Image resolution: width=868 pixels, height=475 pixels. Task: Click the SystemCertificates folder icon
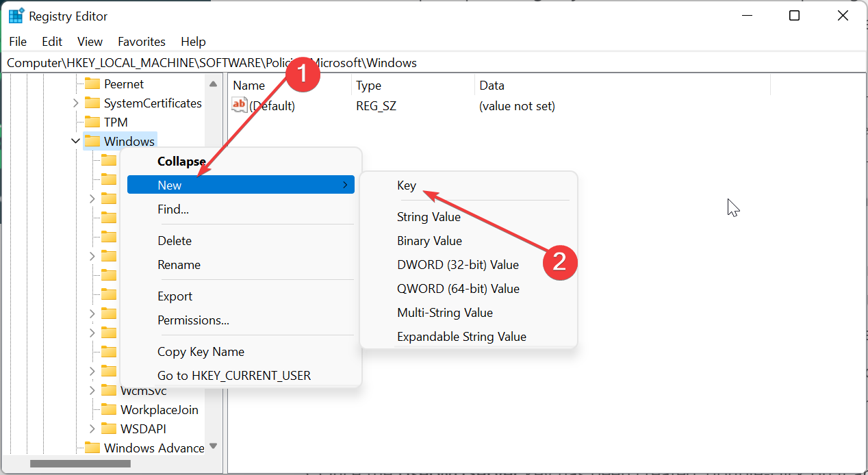pyautogui.click(x=92, y=103)
